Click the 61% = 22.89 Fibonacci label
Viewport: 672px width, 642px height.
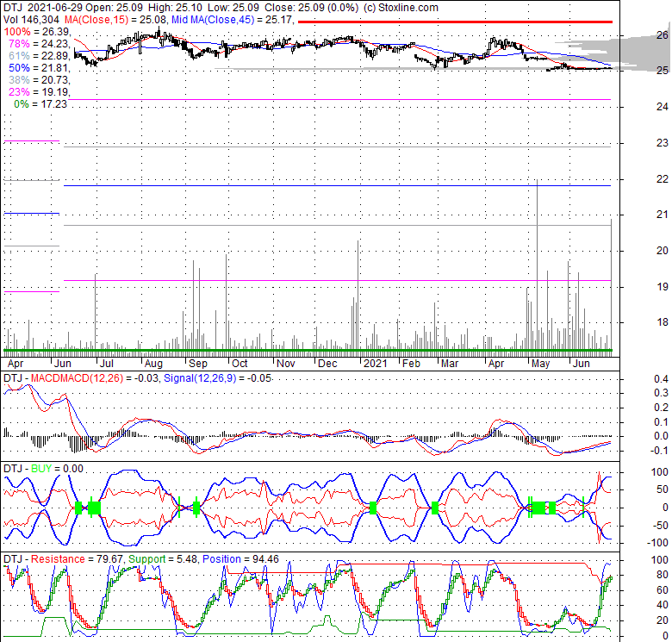tap(39, 56)
